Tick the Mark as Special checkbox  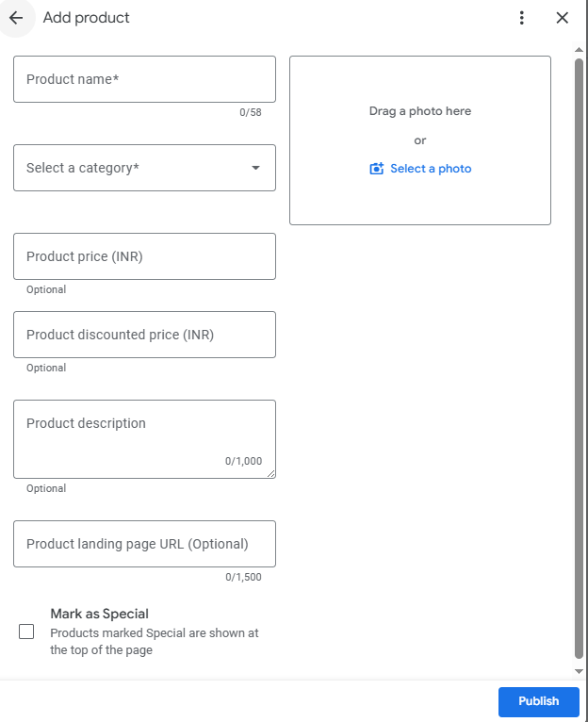pyautogui.click(x=26, y=632)
